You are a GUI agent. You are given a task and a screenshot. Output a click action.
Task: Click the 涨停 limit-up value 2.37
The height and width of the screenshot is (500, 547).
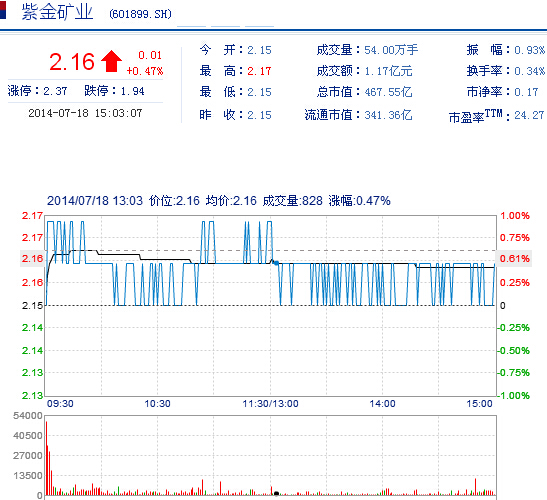55,91
